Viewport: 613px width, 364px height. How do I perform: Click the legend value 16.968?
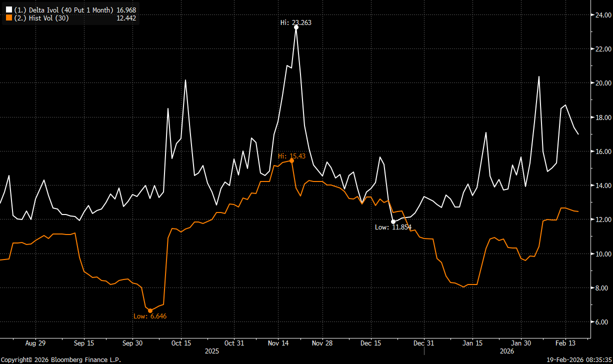[x=125, y=9]
